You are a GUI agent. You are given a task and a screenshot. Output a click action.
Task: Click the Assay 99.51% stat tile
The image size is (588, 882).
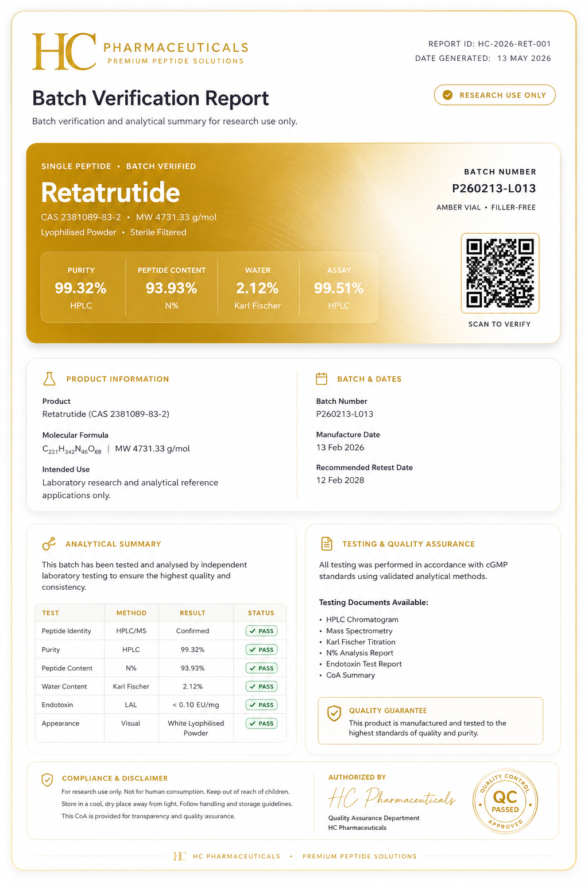(339, 288)
